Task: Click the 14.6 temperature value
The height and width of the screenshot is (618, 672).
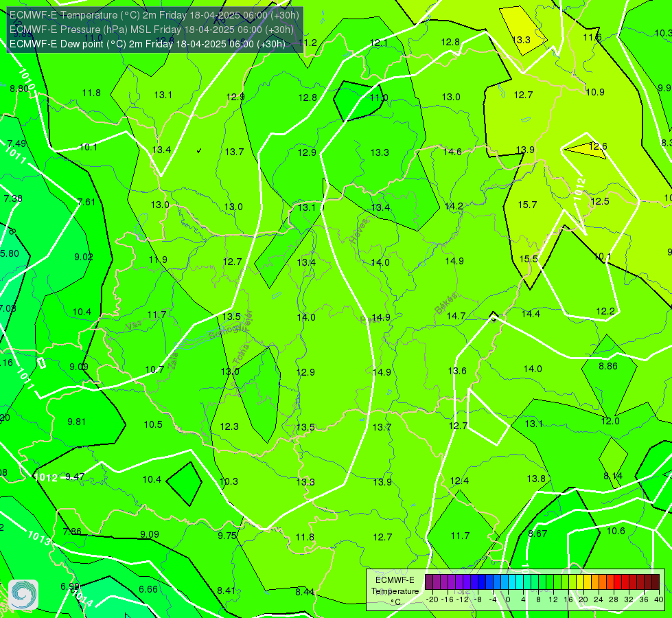Action: [452, 151]
